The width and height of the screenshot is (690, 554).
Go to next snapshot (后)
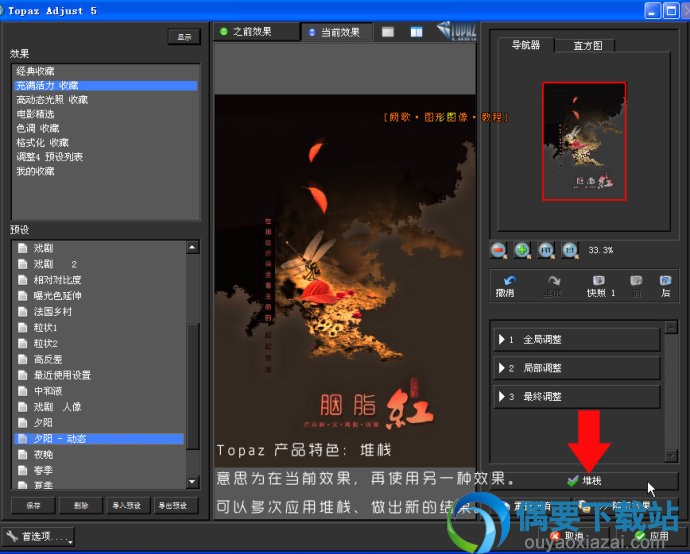665,286
